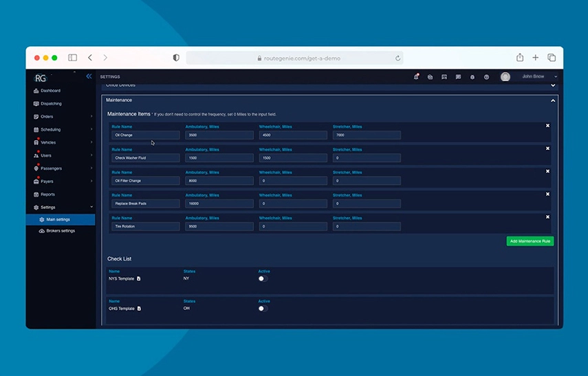Reload the page in address bar
588x376 pixels.
[x=398, y=58]
